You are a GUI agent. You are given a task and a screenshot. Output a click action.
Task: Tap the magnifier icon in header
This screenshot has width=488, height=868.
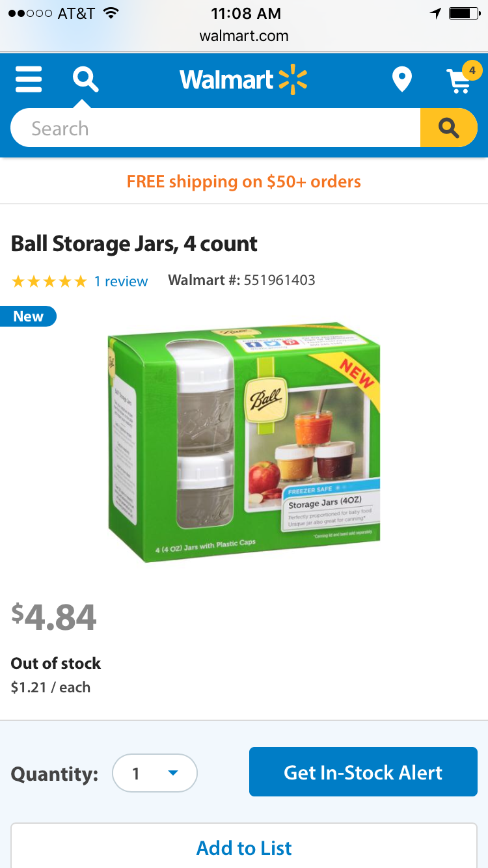85,80
